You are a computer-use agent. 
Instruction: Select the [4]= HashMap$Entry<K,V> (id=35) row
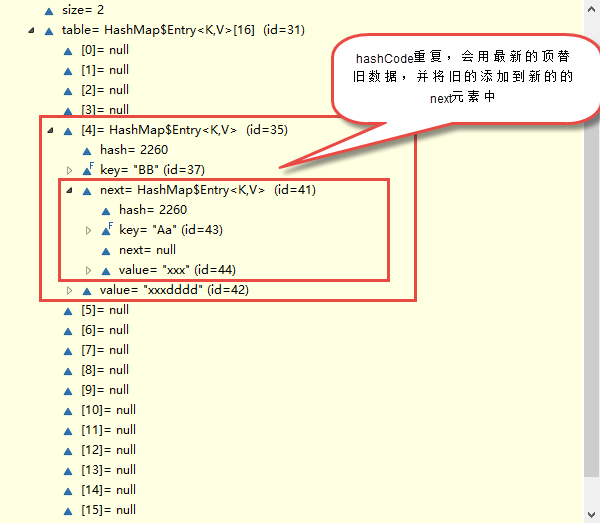[184, 130]
